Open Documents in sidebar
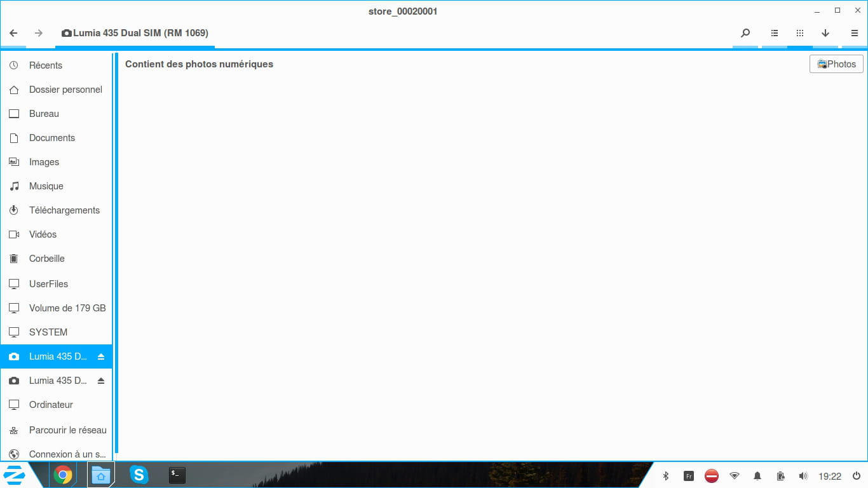The image size is (868, 488). tap(56, 138)
